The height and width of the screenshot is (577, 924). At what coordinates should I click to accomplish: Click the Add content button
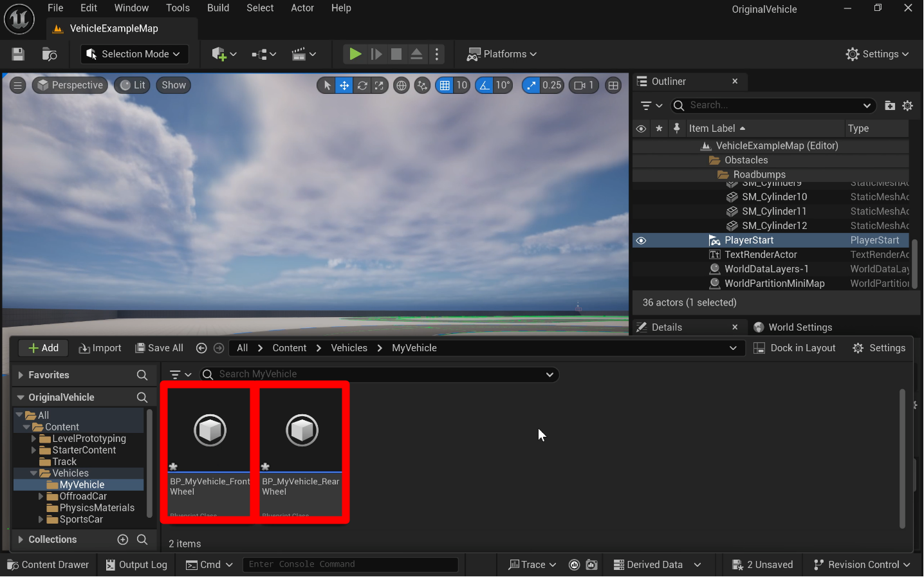click(44, 348)
